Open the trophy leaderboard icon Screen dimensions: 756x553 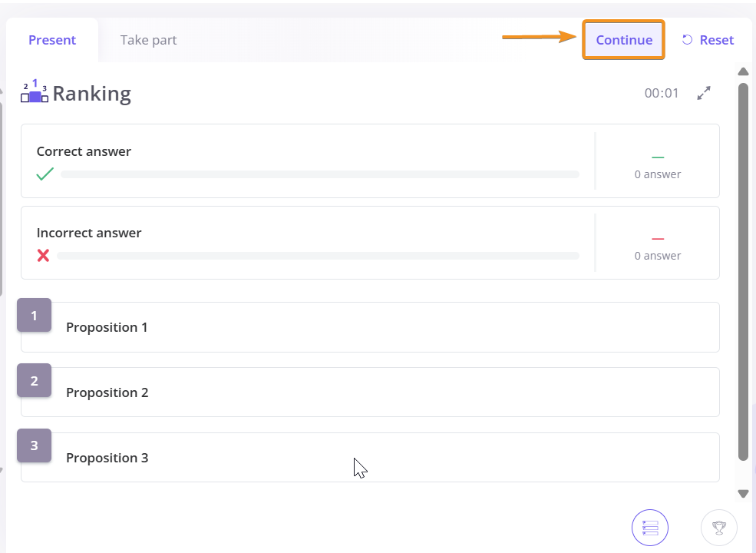[x=719, y=528]
